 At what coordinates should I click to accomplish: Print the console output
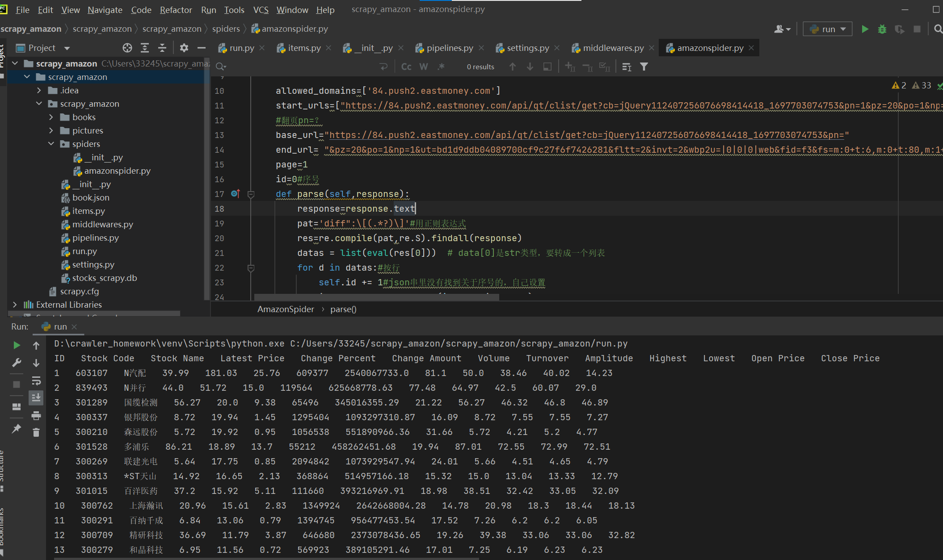pos(36,415)
